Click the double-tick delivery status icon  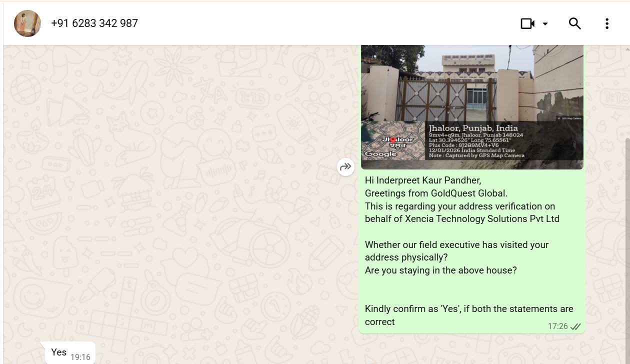pyautogui.click(x=575, y=326)
